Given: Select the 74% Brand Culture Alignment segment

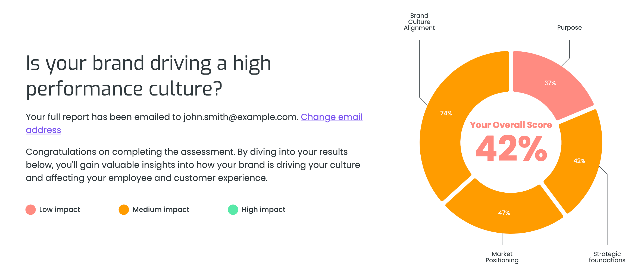Looking at the screenshot, I should click(446, 113).
